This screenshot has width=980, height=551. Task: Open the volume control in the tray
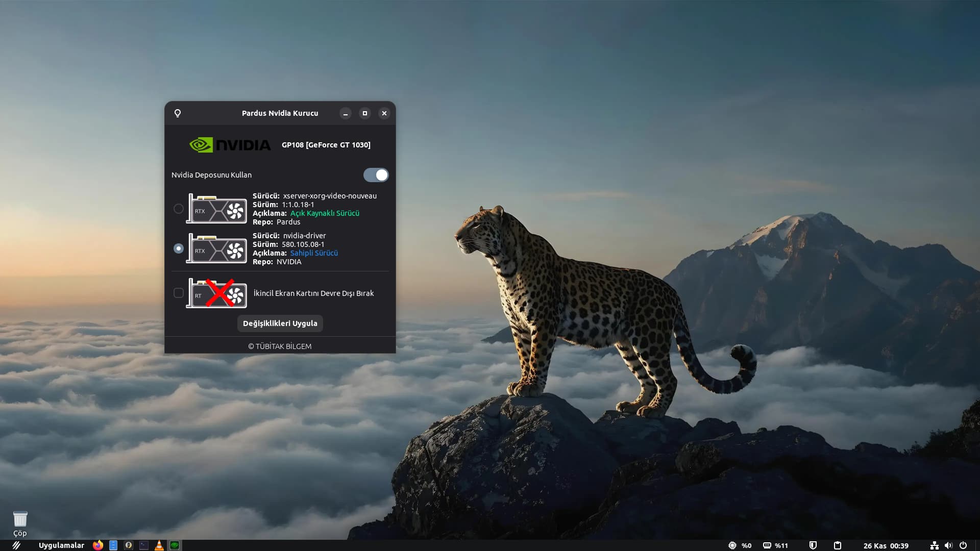pos(948,545)
